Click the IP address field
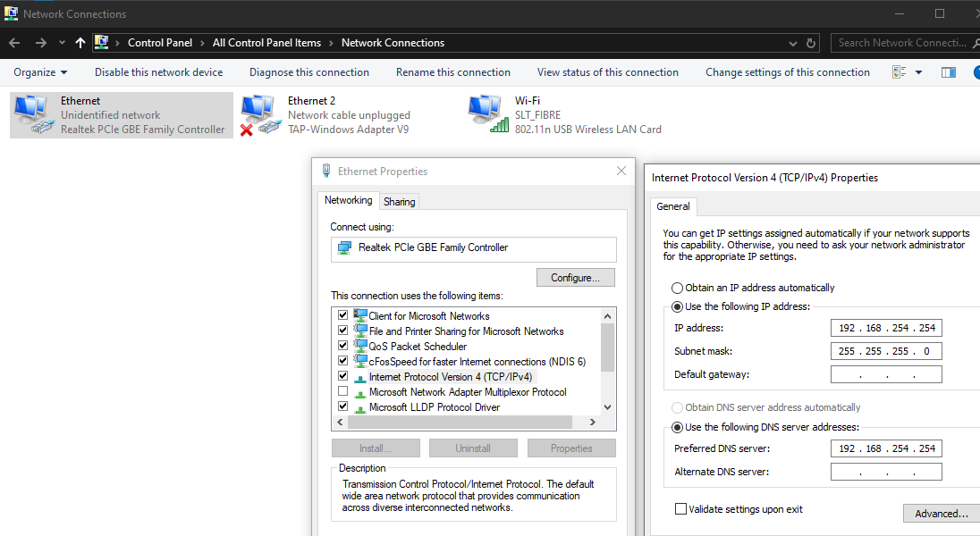This screenshot has width=980, height=536. (886, 328)
